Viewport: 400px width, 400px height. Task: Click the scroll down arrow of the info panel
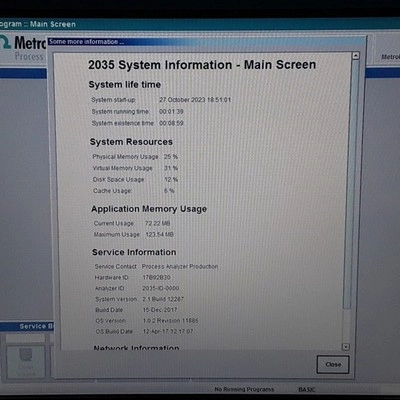(x=346, y=347)
